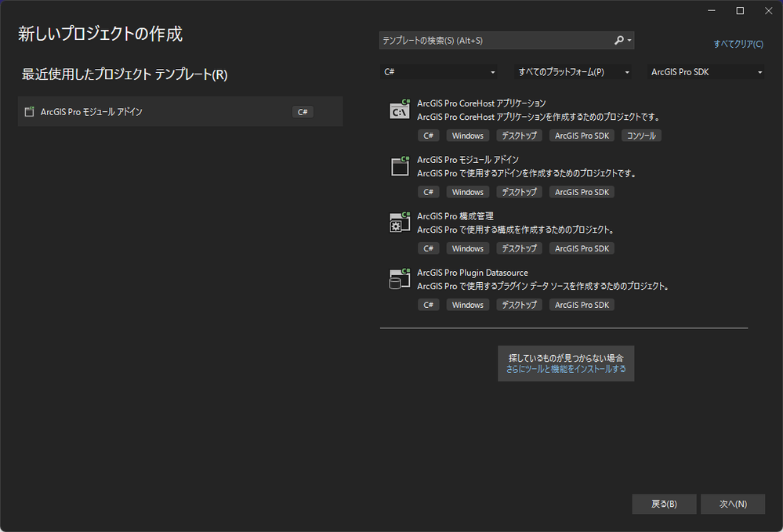Image resolution: width=783 pixels, height=532 pixels.
Task: Click the C# badge on the recent template entry
Action: click(303, 111)
